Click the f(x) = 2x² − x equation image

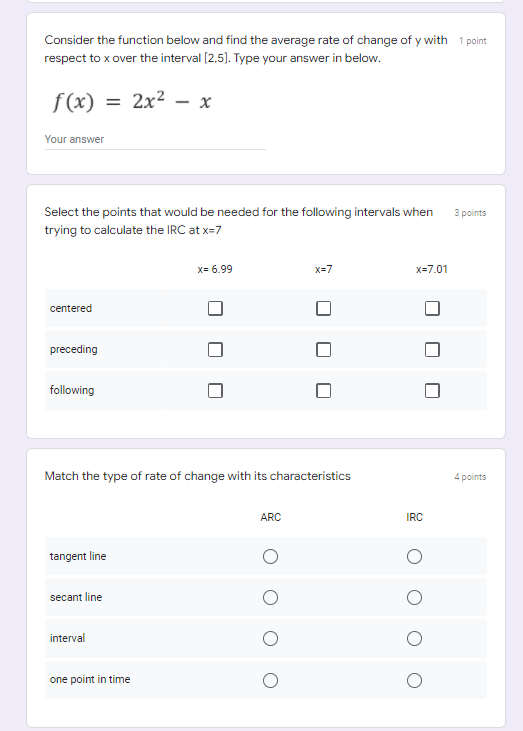[131, 101]
